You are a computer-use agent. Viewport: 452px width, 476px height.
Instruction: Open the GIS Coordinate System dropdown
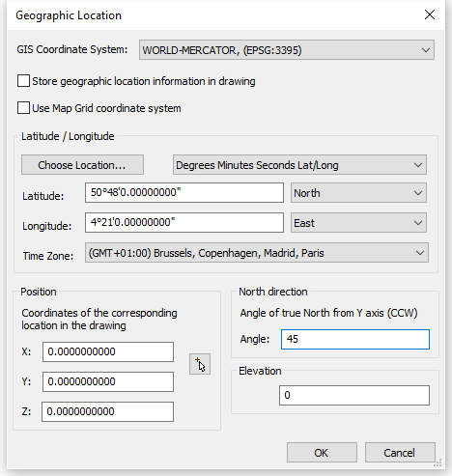point(287,50)
